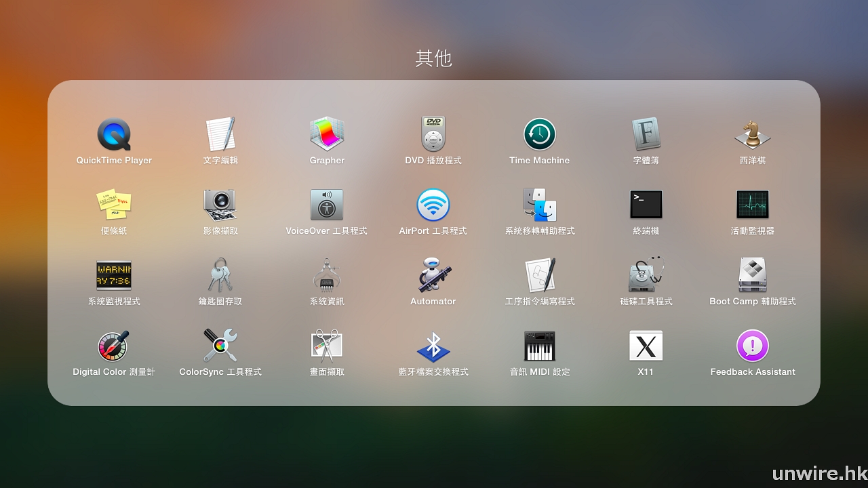Open 音訊 MIDI 設定 keyboard icon

pyautogui.click(x=539, y=346)
